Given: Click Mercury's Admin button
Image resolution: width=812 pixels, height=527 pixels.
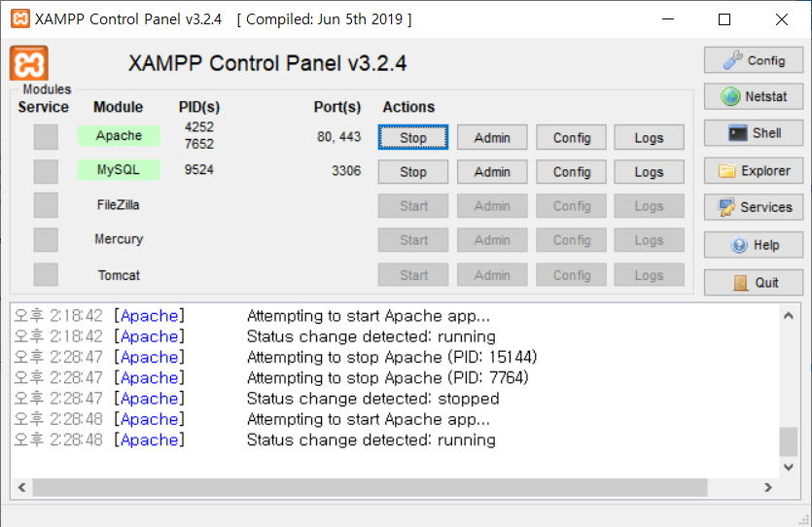Looking at the screenshot, I should (x=492, y=240).
